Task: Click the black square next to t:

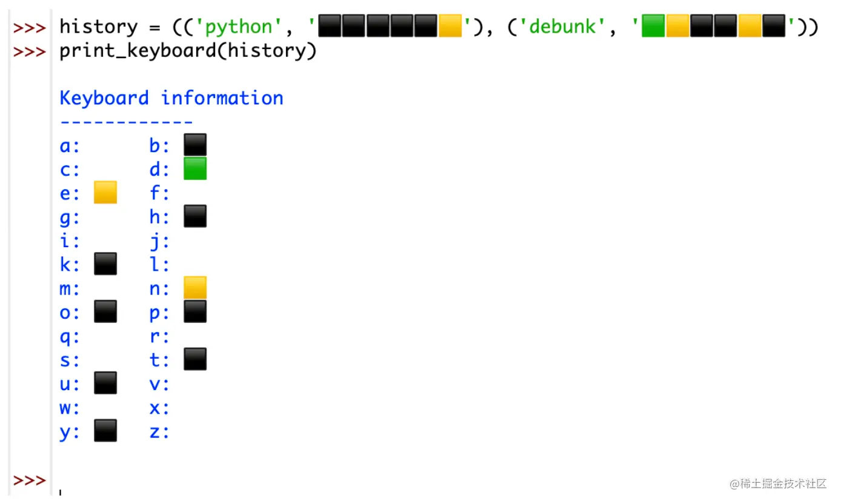Action: [195, 359]
